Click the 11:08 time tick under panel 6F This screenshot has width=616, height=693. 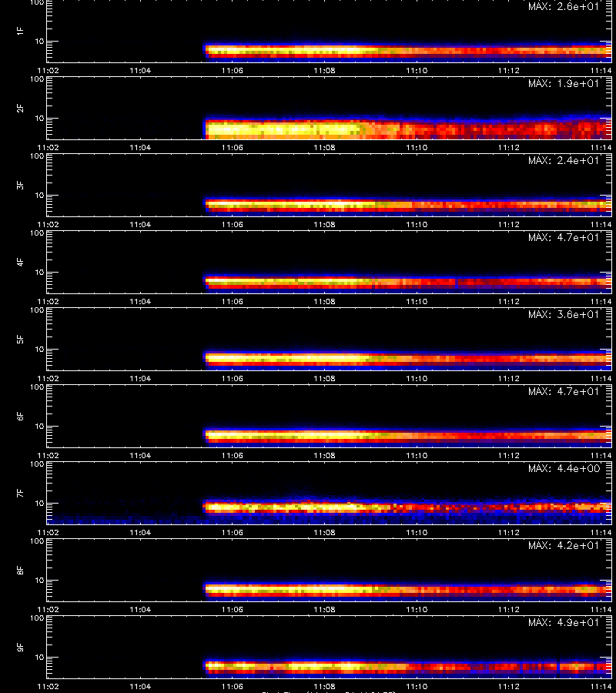tap(324, 455)
